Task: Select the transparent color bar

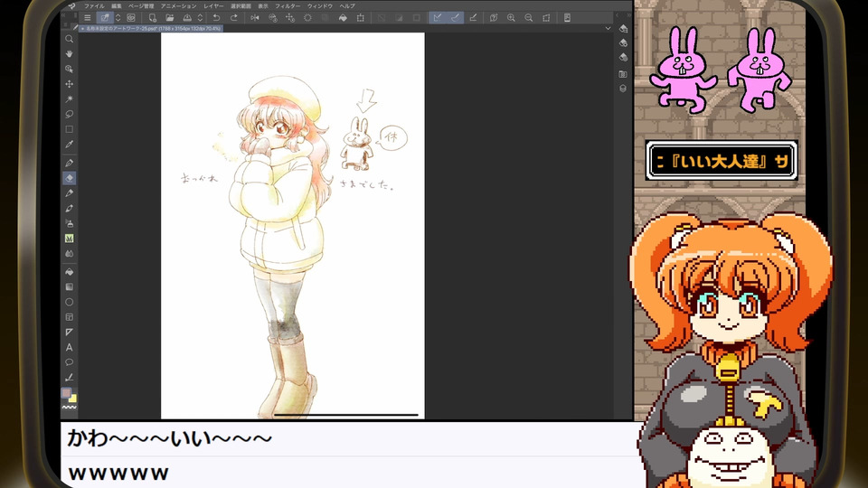Action: click(x=70, y=408)
